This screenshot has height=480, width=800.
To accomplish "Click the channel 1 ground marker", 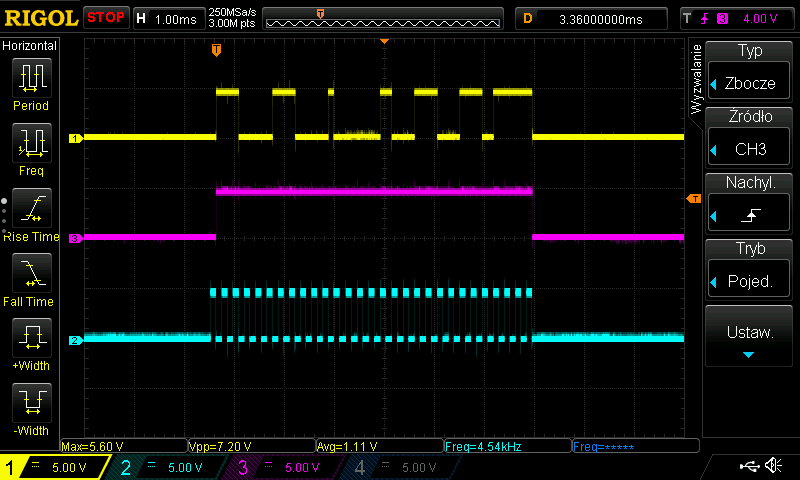I will 76,138.
